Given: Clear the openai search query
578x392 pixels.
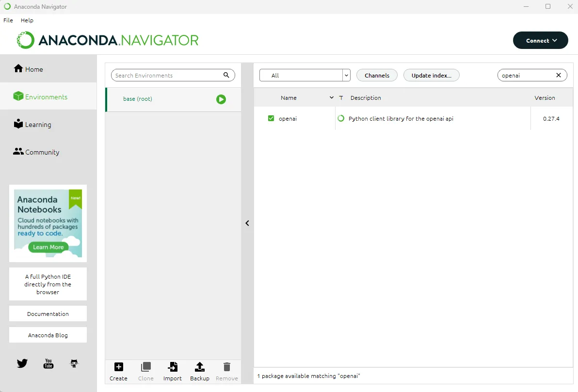Looking at the screenshot, I should pyautogui.click(x=559, y=75).
